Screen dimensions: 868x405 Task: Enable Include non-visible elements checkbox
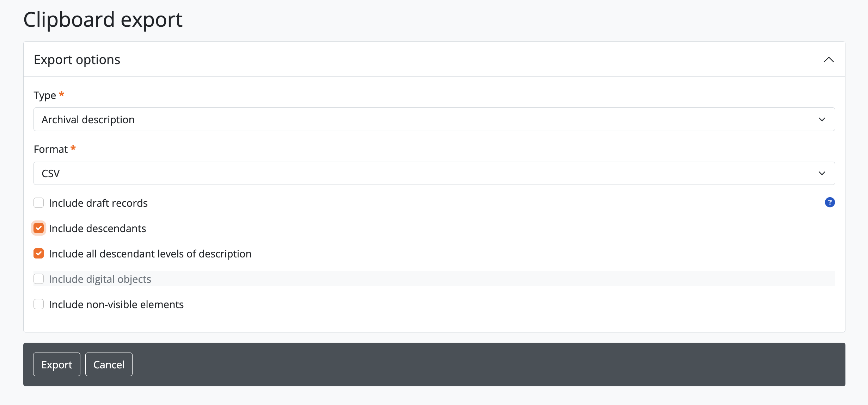click(39, 304)
